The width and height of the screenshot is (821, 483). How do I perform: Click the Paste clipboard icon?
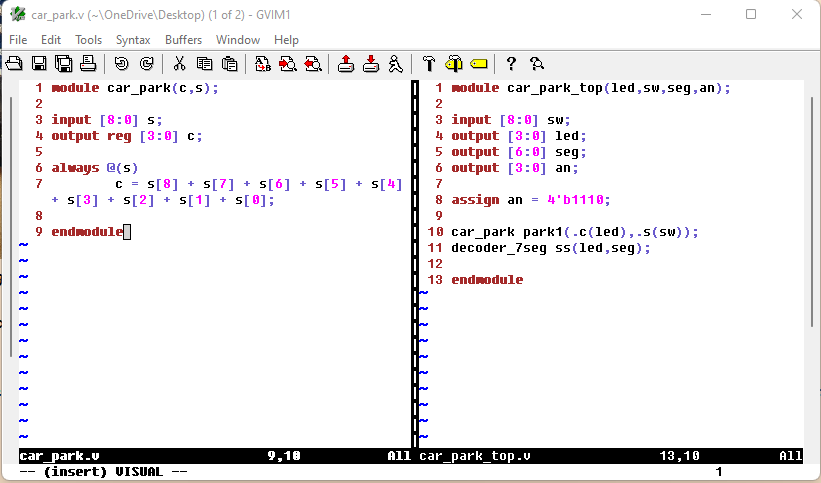click(x=229, y=64)
